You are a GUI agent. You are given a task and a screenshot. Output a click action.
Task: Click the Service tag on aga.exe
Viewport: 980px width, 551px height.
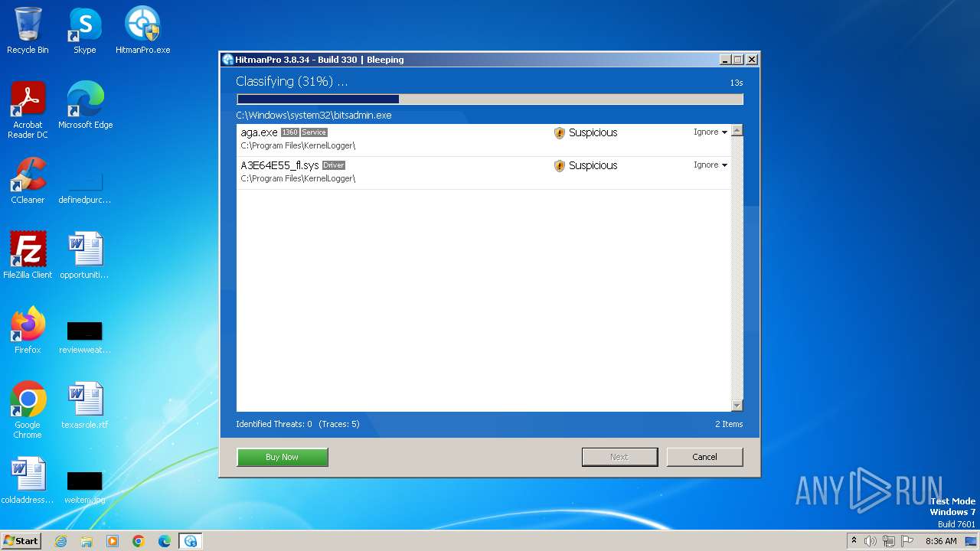[314, 132]
